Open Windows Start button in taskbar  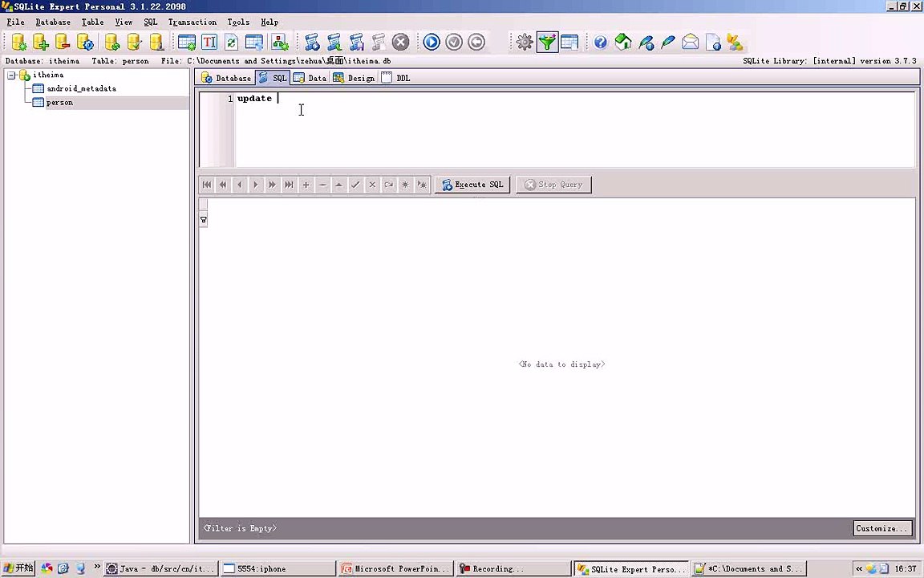point(18,568)
